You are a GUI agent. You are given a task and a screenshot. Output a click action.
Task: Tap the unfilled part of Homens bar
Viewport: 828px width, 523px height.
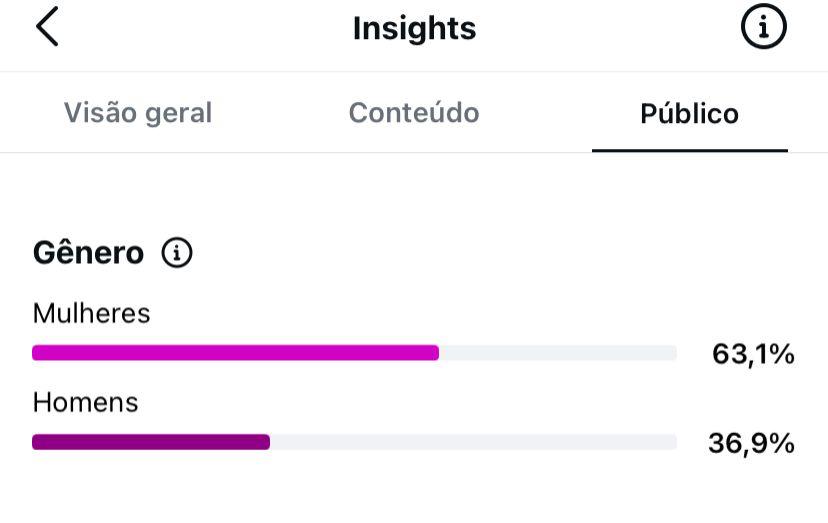474,442
